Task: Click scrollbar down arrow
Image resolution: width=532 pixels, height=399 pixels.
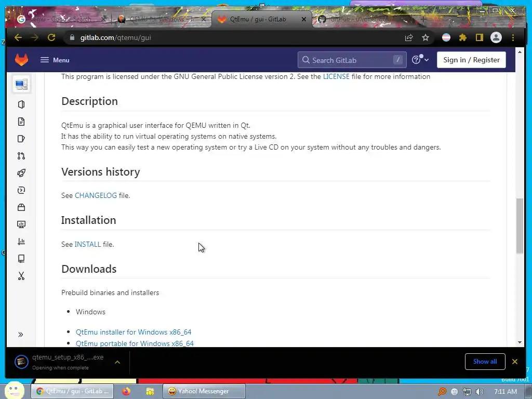Action: [520, 343]
